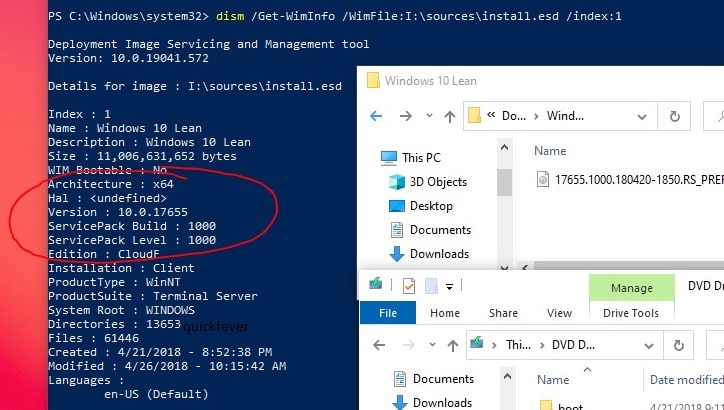Open address history dropdown in the DVD Drive window

649,346
